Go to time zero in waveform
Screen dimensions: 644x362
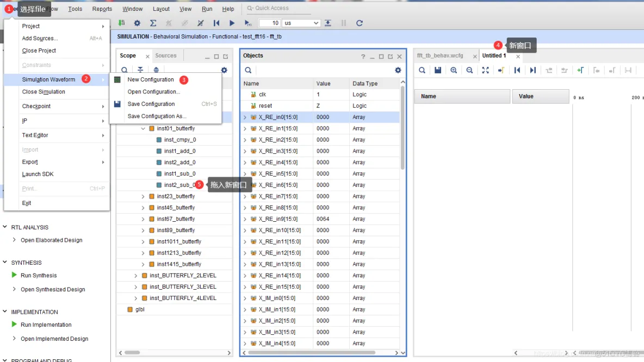[517, 70]
